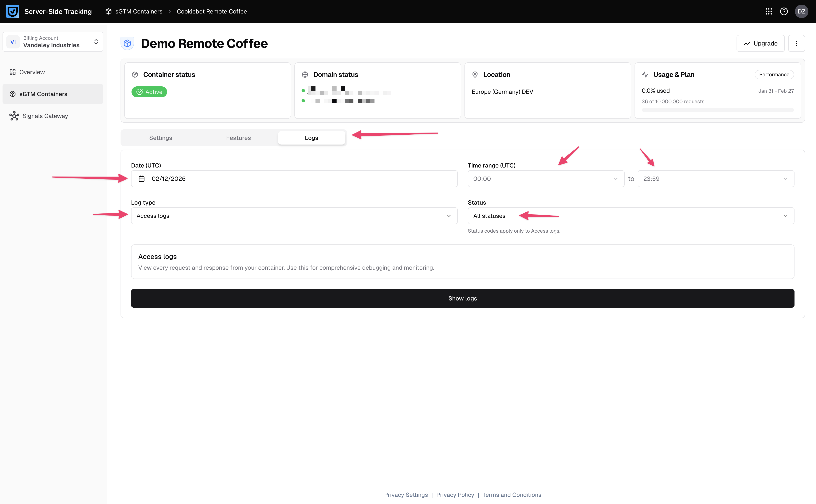Click the container cube icon beside title

coord(127,43)
